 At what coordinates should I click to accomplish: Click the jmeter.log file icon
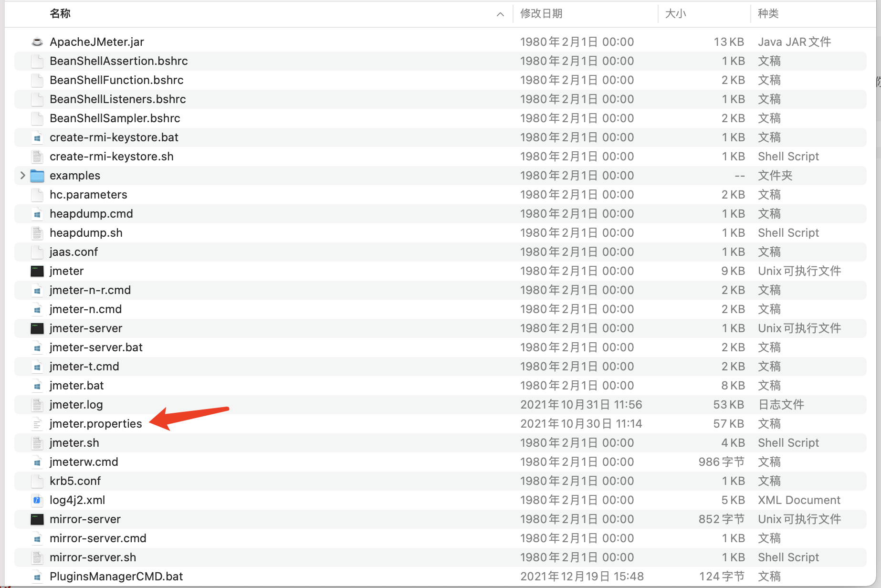pyautogui.click(x=37, y=405)
